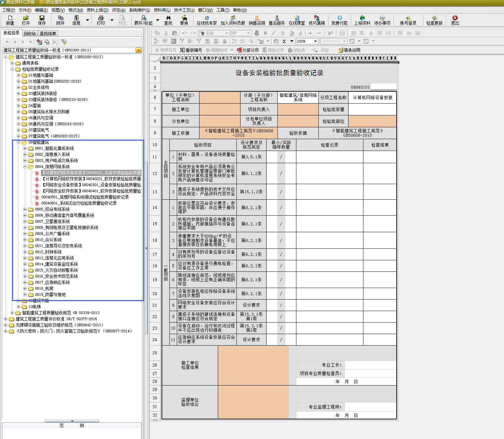Click the 加入资料员群 icon
The image size is (504, 439).
[233, 20]
